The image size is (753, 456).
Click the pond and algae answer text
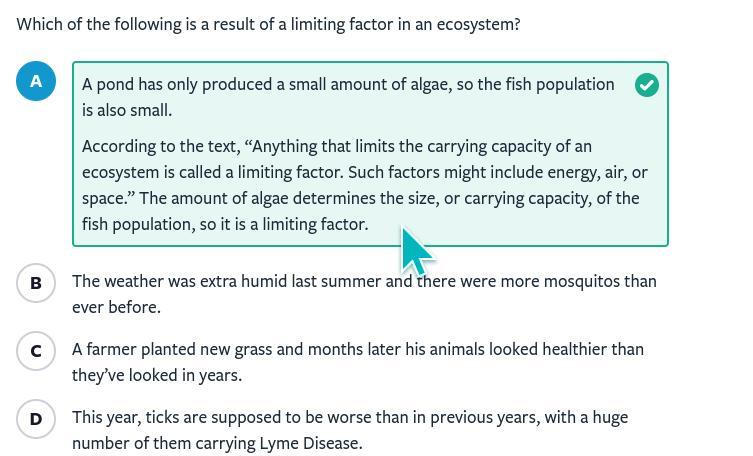coord(347,85)
